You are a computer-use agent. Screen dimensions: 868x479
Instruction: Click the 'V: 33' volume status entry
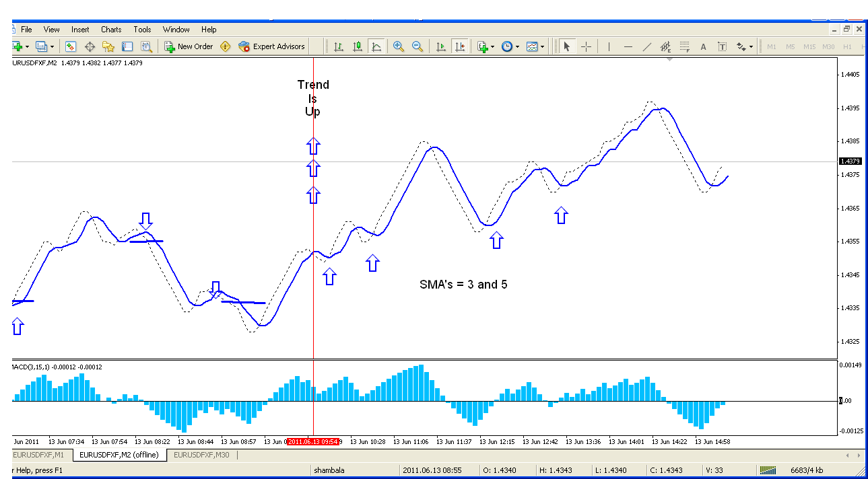(x=714, y=470)
